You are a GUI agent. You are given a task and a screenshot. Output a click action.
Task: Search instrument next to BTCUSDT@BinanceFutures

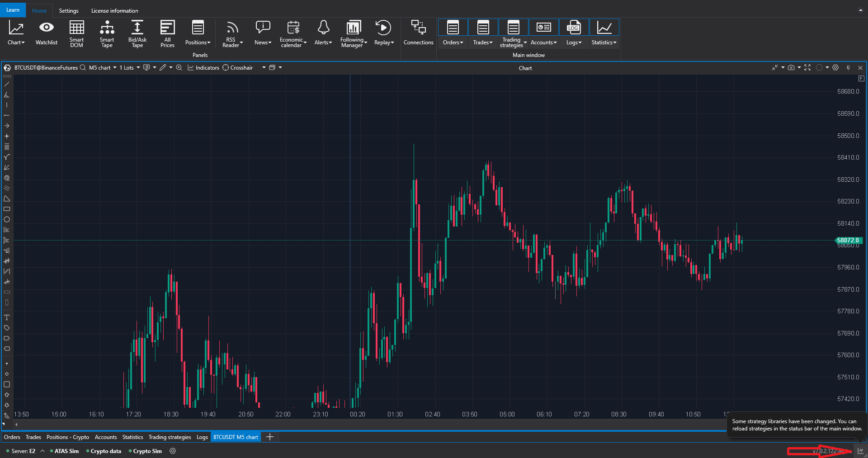pyautogui.click(x=83, y=68)
